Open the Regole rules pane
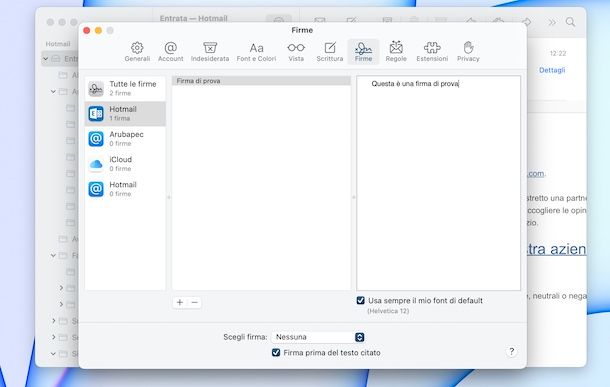Viewport: 610px width, 387px height. (x=396, y=52)
